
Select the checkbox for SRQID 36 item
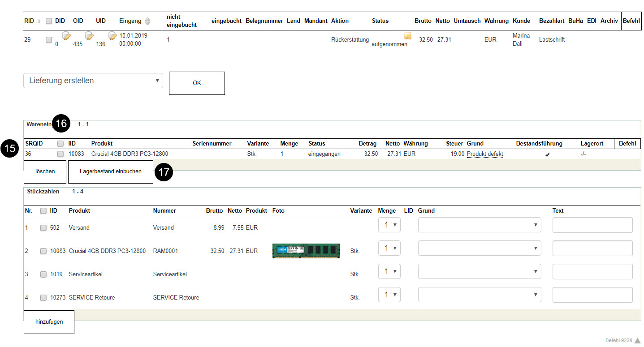pos(61,154)
